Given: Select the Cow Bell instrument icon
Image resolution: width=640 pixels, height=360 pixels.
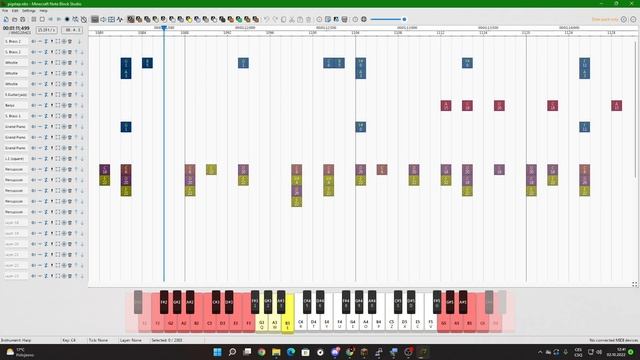Looking at the screenshot, I should pyautogui.click(x=222, y=19).
